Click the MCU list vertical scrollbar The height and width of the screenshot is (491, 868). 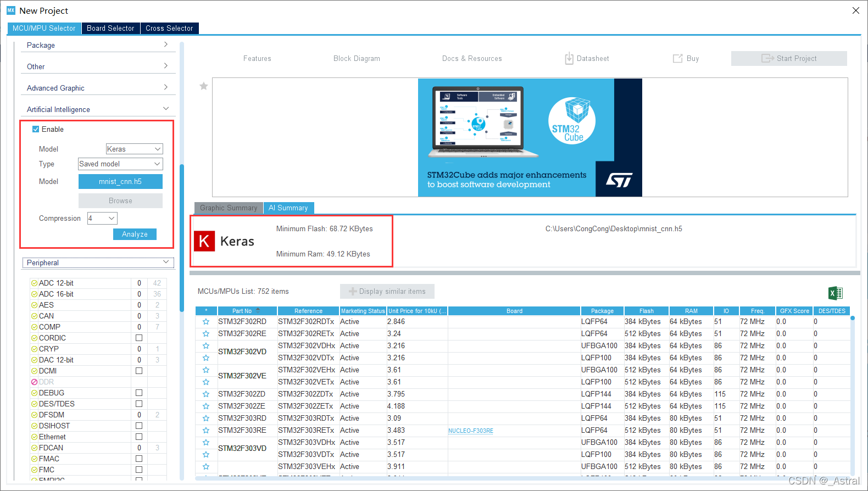pos(853,395)
